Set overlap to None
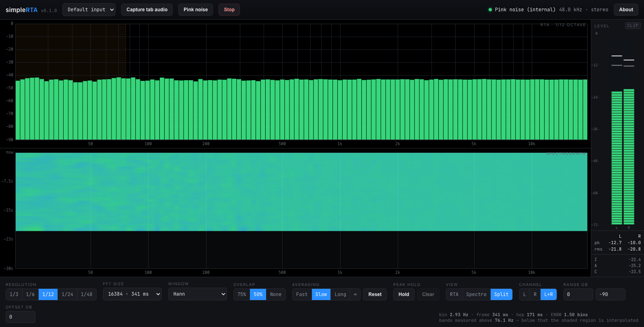644x327 pixels. (276, 294)
